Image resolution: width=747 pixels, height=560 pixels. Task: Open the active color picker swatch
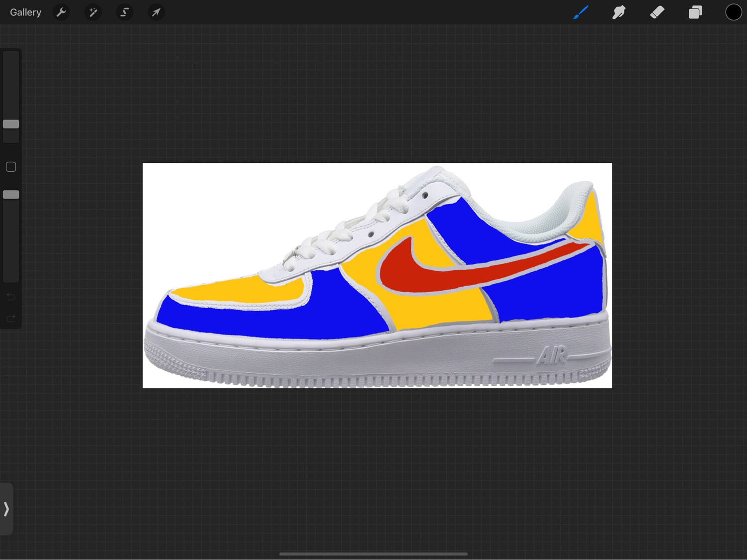pyautogui.click(x=733, y=12)
